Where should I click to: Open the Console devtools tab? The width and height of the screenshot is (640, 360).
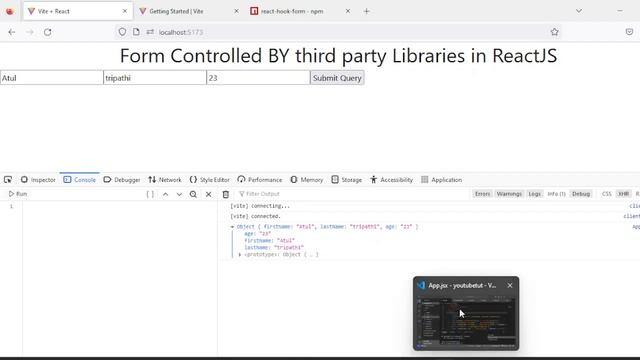tap(80, 180)
